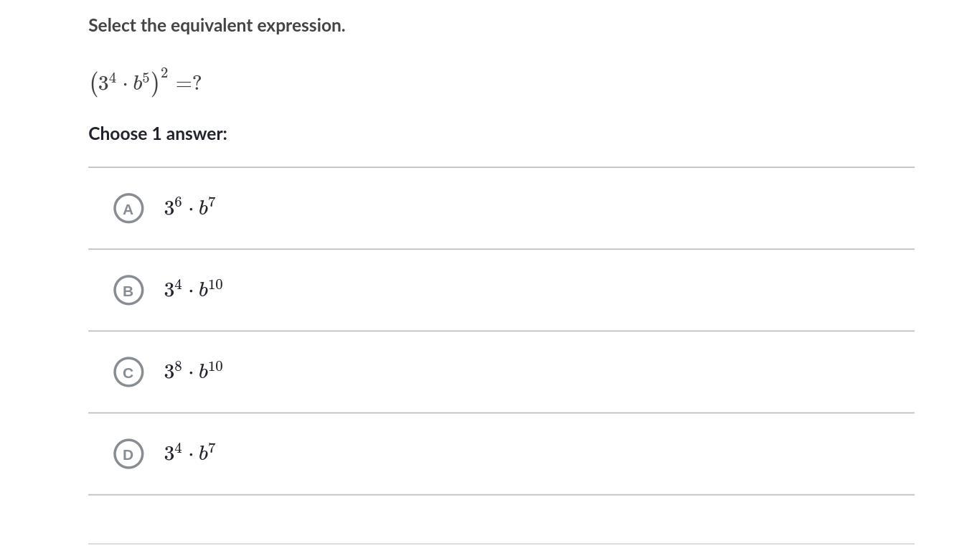This screenshot has height=551, width=980.
Task: Mark the option D radio circle
Action: click(x=128, y=454)
